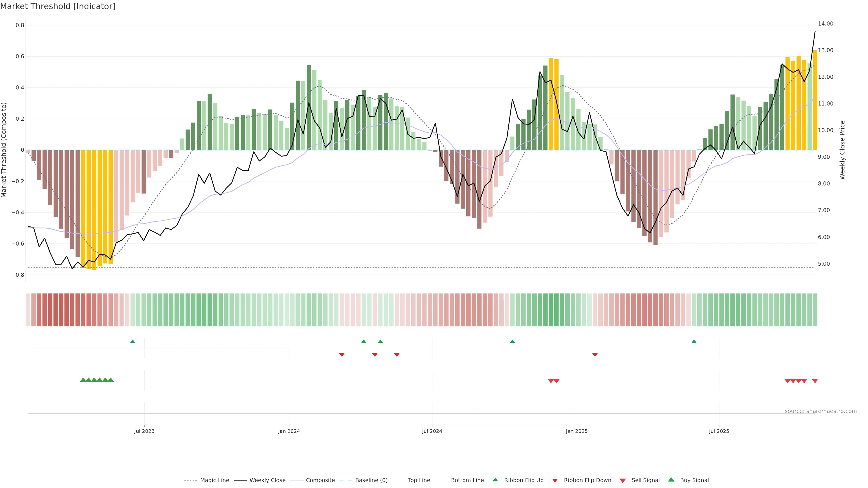Hide the Bottom Line series via legend

pos(467,480)
